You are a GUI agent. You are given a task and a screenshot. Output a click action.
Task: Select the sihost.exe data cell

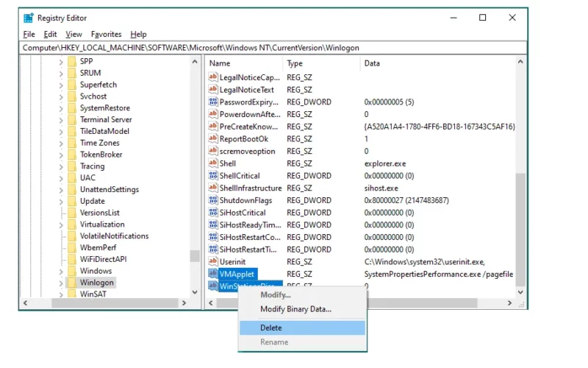coord(381,188)
